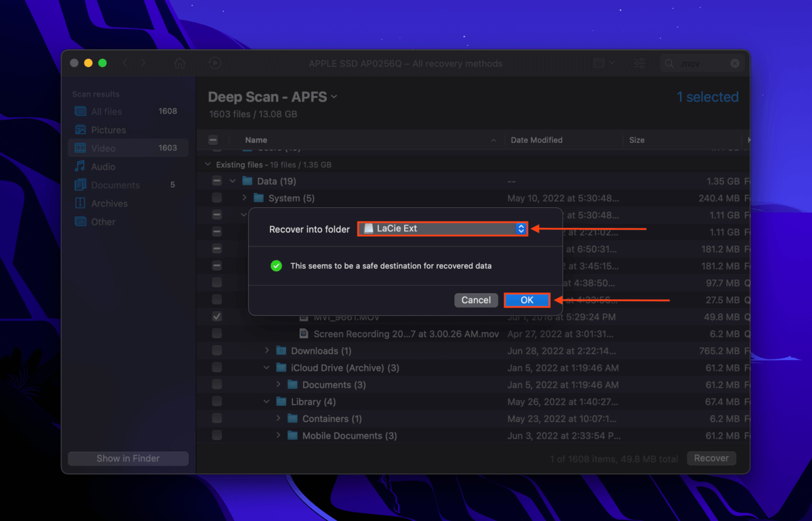Collapse the iCloud Drive (Archive) folder
Screen dimensions: 812x521
click(267, 367)
